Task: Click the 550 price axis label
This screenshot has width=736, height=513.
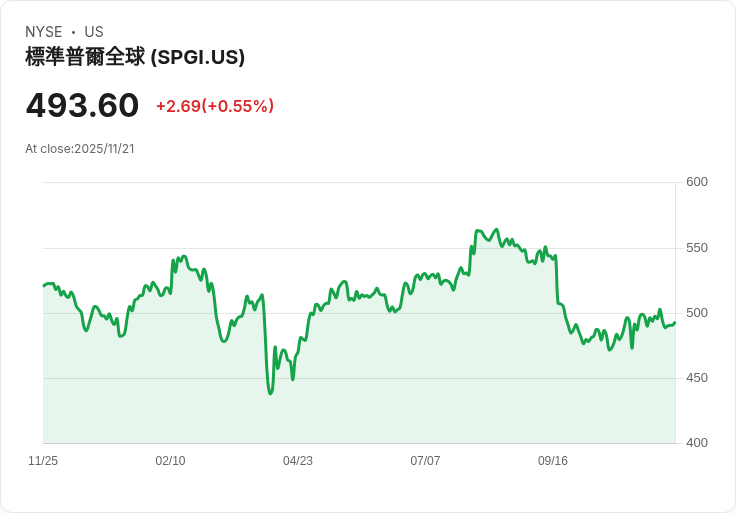Action: [697, 248]
